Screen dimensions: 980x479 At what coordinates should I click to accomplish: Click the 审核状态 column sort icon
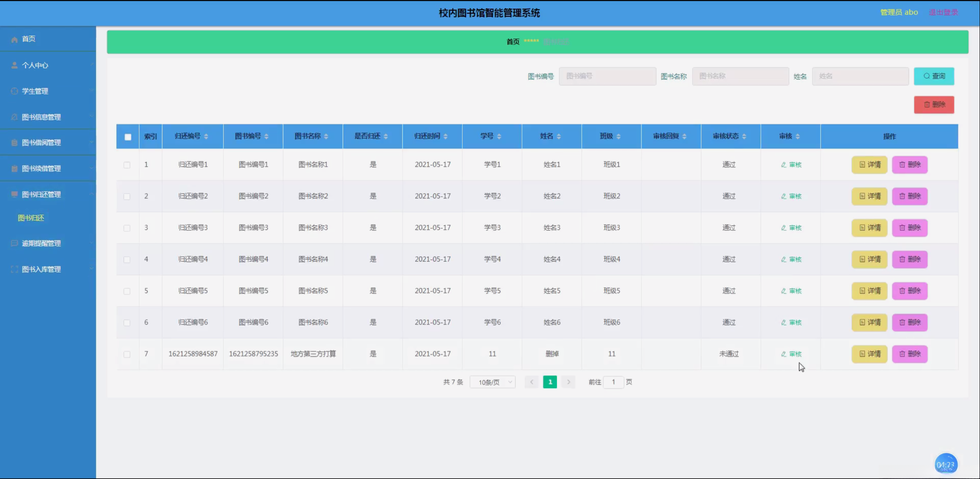click(x=744, y=136)
